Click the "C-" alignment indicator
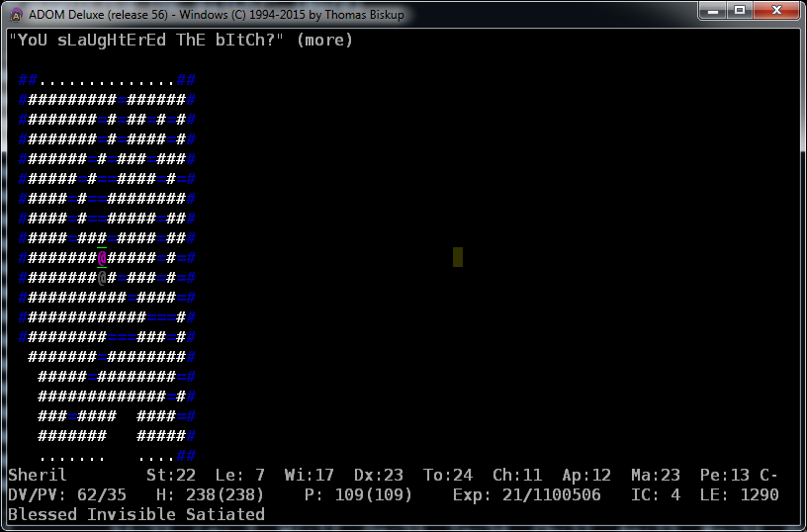Viewport: 807px width, 532px height. 768,475
